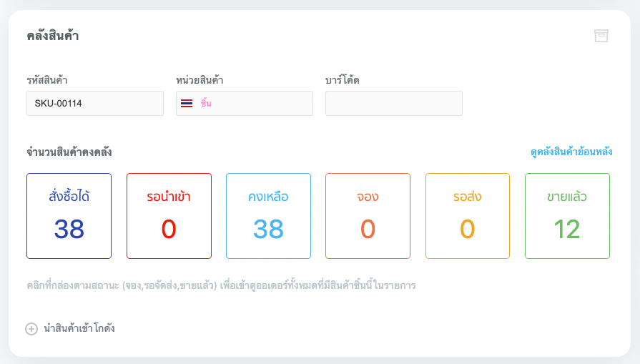Open orders from the จอง status box
This screenshot has width=640, height=364.
[x=368, y=216]
